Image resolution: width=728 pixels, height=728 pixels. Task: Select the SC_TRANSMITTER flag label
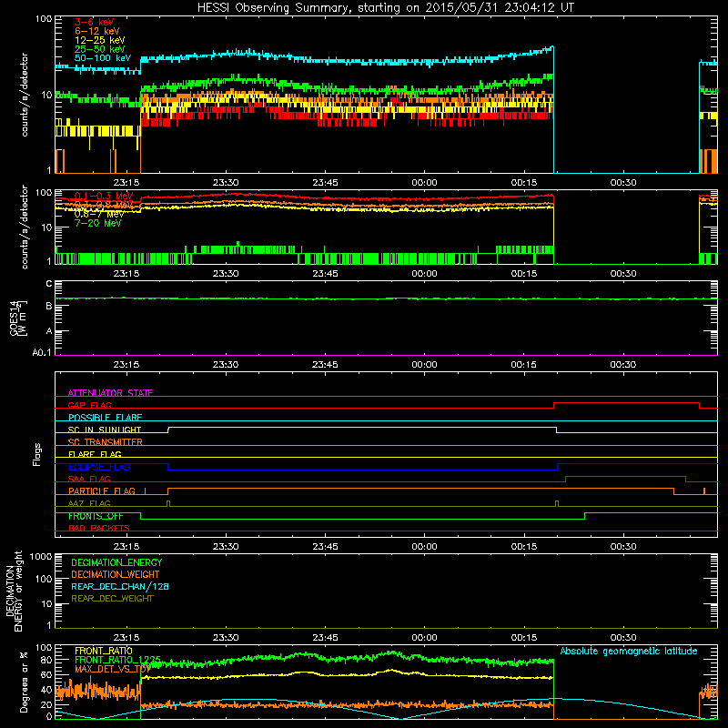[x=105, y=442]
